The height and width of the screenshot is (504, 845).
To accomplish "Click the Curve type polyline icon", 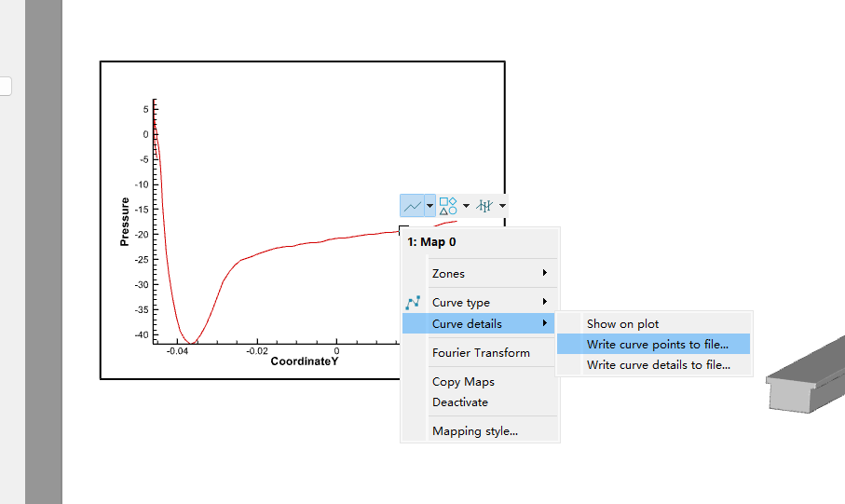I will (x=414, y=303).
